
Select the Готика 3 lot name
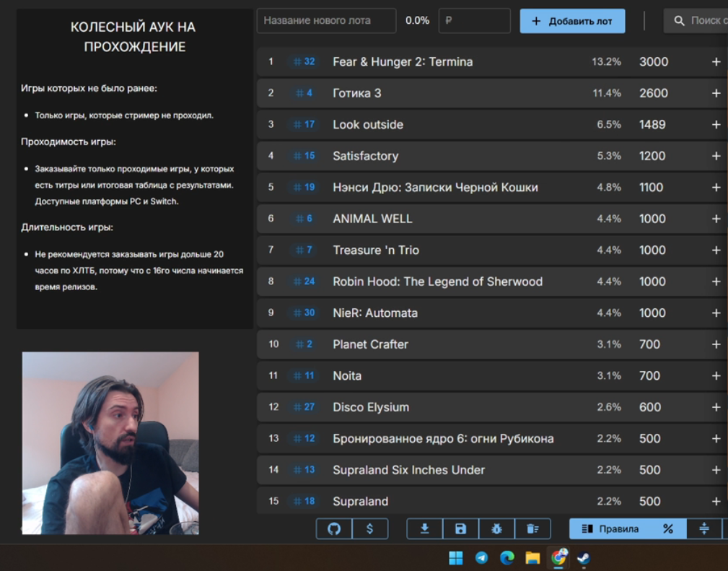tap(356, 93)
